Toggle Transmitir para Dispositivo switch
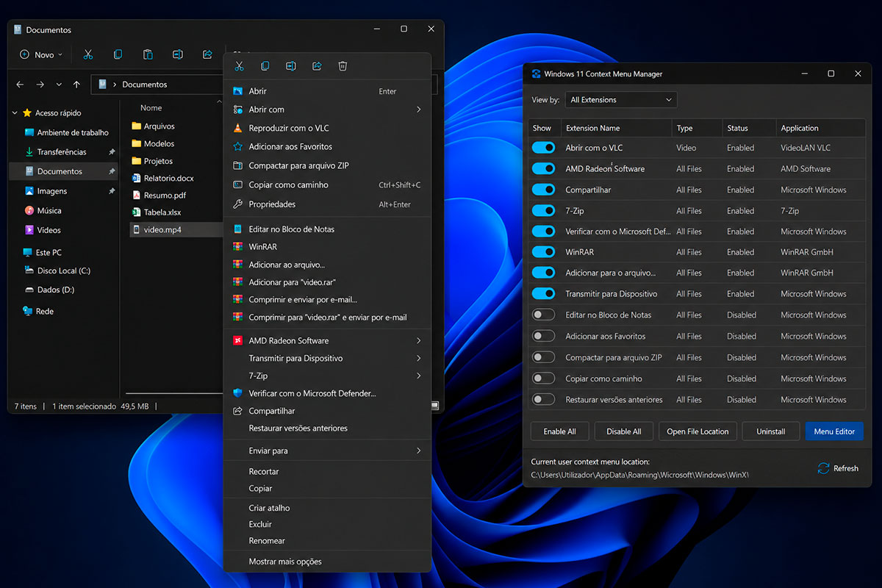882x588 pixels. coord(543,293)
